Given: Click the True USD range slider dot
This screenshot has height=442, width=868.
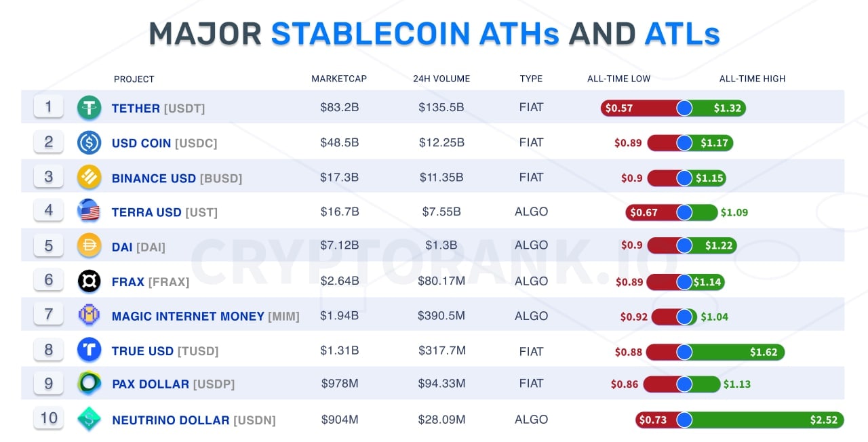Looking at the screenshot, I should 684,351.
